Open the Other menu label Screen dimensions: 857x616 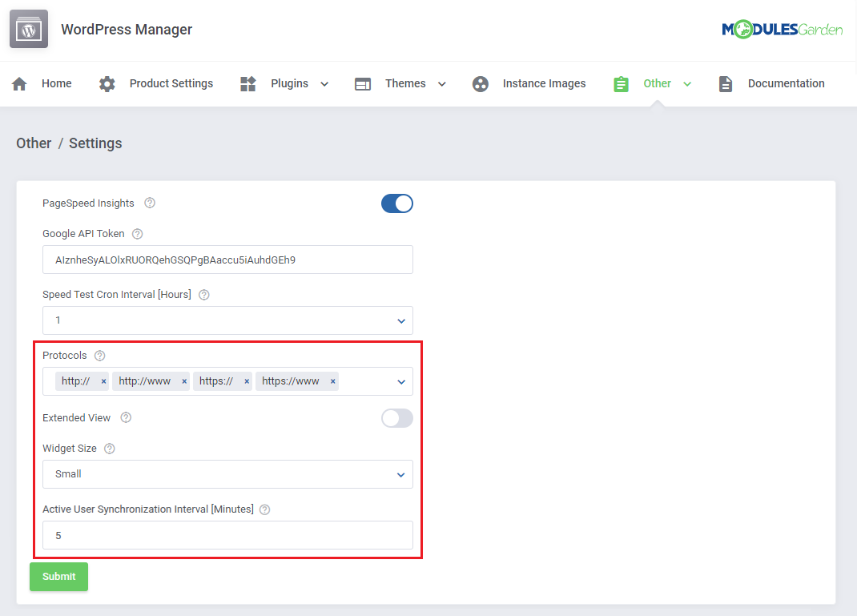coord(657,83)
